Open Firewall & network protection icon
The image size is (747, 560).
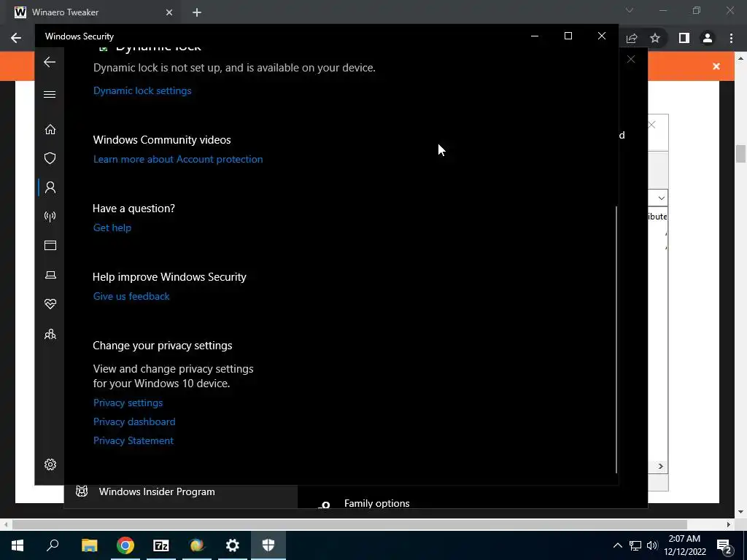(x=50, y=217)
